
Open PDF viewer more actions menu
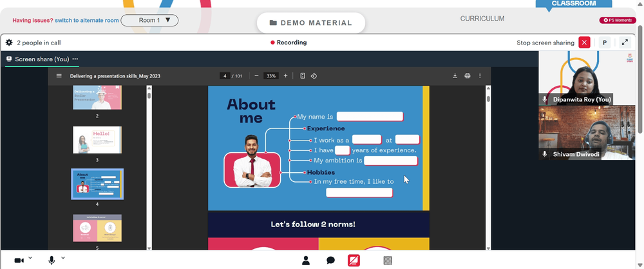point(480,75)
